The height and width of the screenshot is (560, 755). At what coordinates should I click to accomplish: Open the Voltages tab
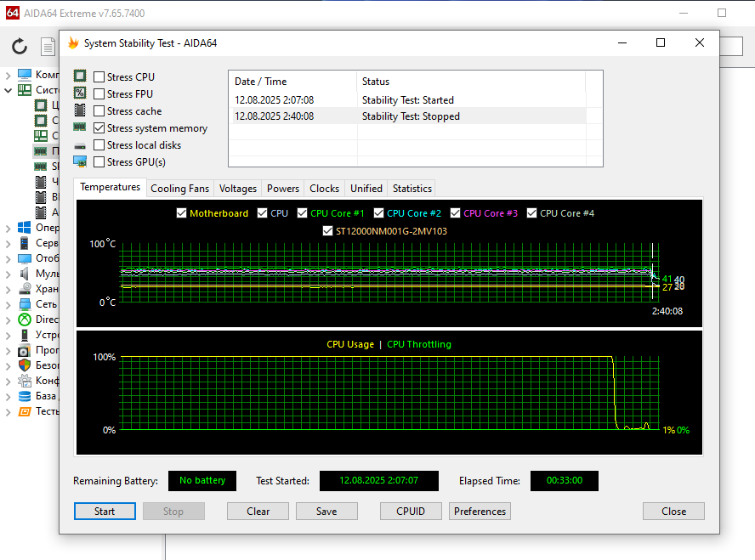tap(238, 189)
